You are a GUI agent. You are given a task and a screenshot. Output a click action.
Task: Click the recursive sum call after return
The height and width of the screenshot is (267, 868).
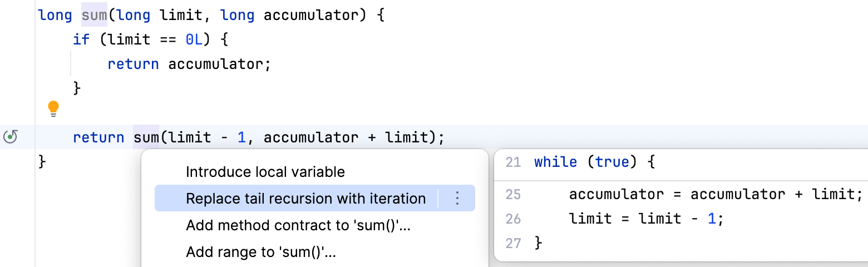pyautogui.click(x=146, y=137)
